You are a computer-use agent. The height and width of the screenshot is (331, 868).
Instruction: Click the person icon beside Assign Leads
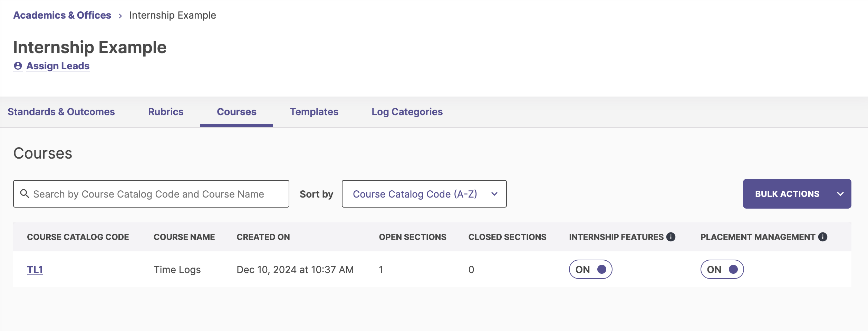click(18, 66)
